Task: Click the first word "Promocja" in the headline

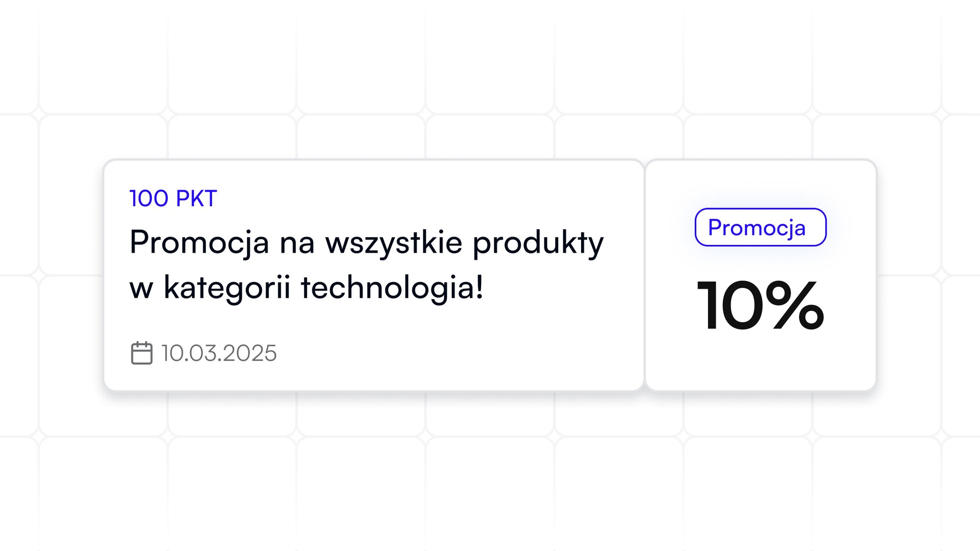Action: point(199,242)
